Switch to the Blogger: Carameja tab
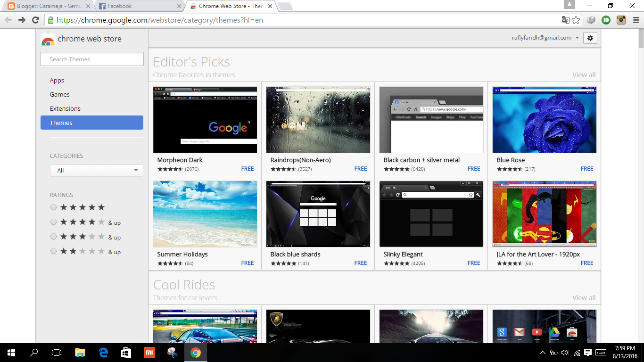 (x=49, y=6)
